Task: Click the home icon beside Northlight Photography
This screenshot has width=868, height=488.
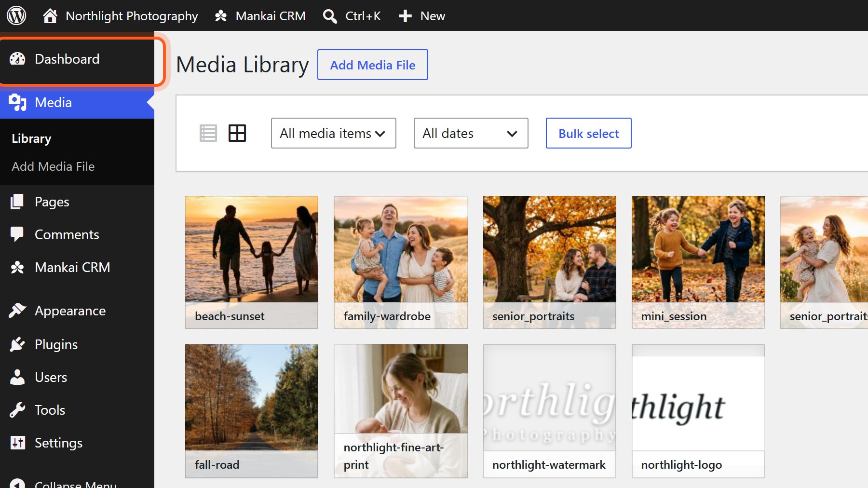Action: coord(50,16)
